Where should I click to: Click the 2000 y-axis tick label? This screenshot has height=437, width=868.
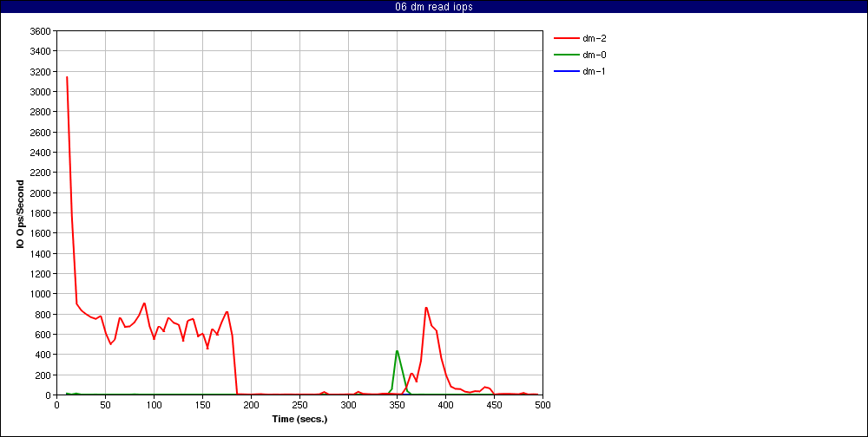[x=42, y=193]
